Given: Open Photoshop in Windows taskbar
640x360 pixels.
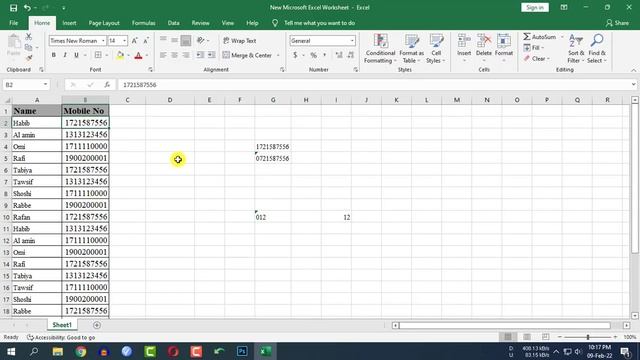Looking at the screenshot, I should (x=242, y=351).
